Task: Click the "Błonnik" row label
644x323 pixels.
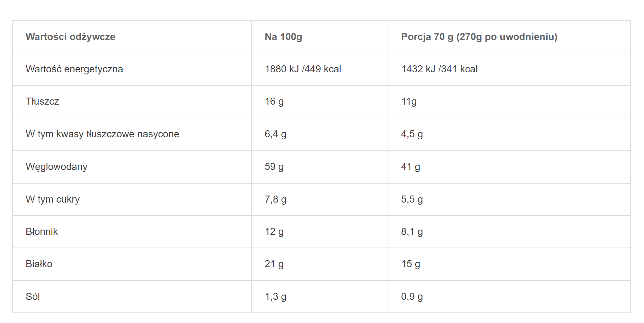Action: pos(41,232)
